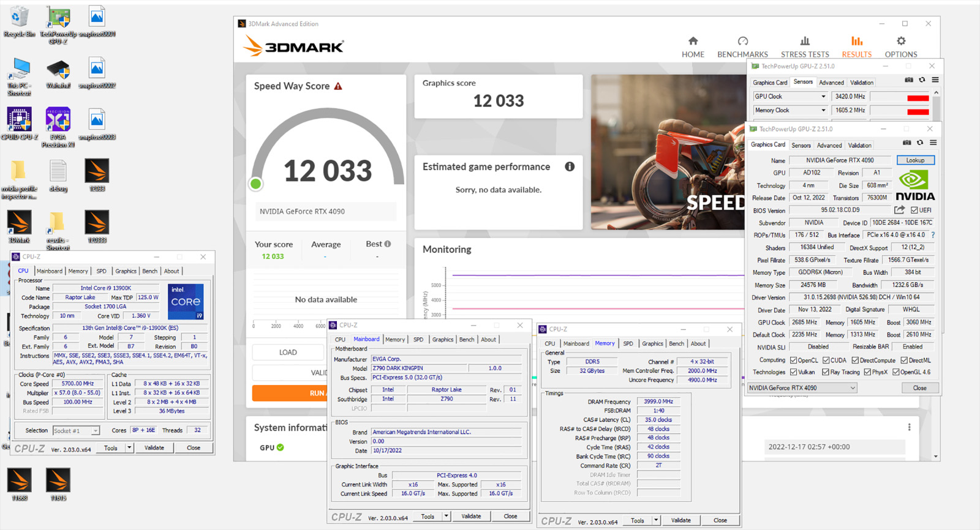This screenshot has height=530, width=980.
Task: Select the Graphics tab in CPU-Z Memory window
Action: 652,344
